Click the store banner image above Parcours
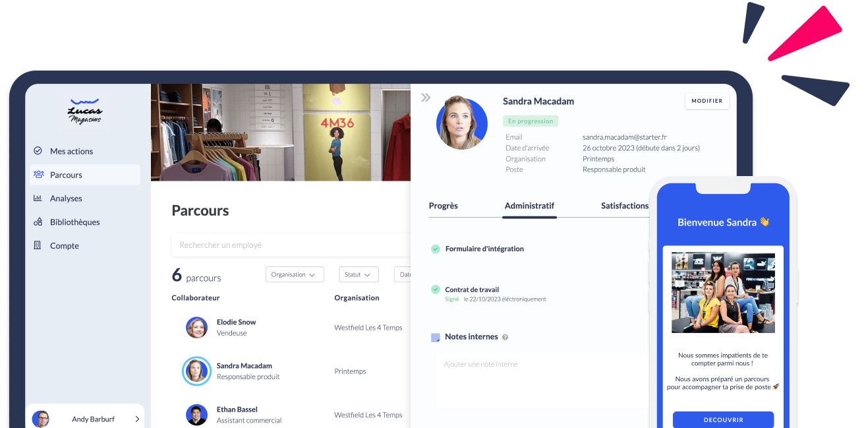Viewport: 868px width, 428px height. pyautogui.click(x=281, y=132)
